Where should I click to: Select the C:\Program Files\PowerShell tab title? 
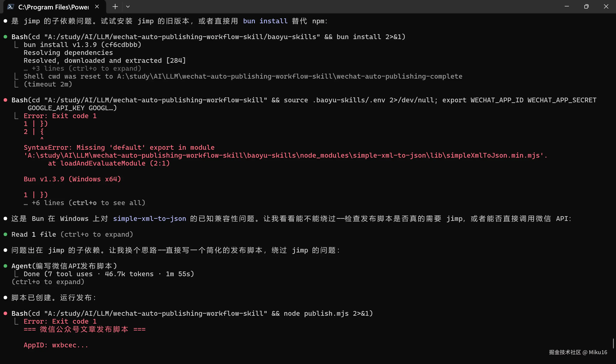point(53,7)
